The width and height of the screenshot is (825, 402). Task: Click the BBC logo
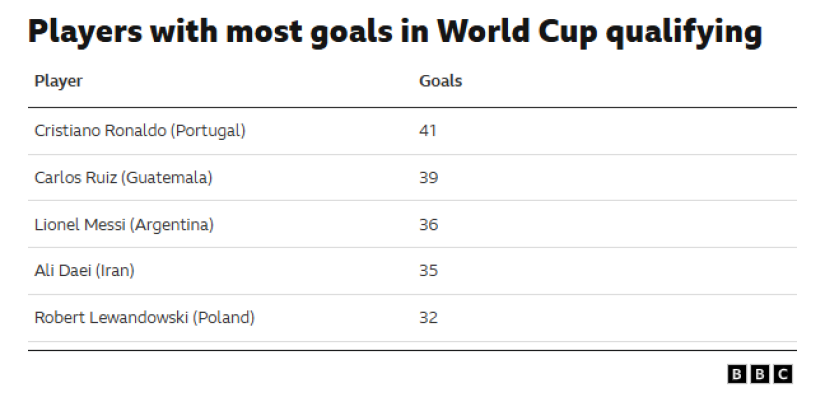tap(760, 374)
